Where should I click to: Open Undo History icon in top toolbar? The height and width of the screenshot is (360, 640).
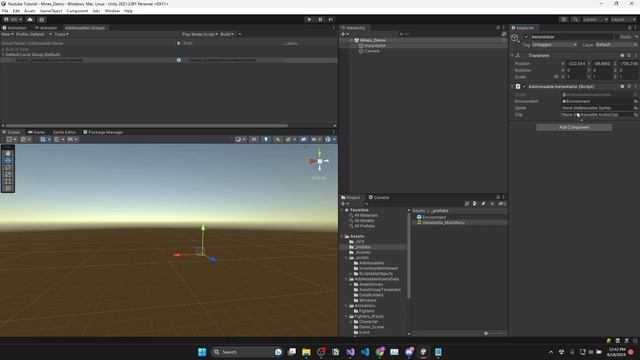[563, 19]
